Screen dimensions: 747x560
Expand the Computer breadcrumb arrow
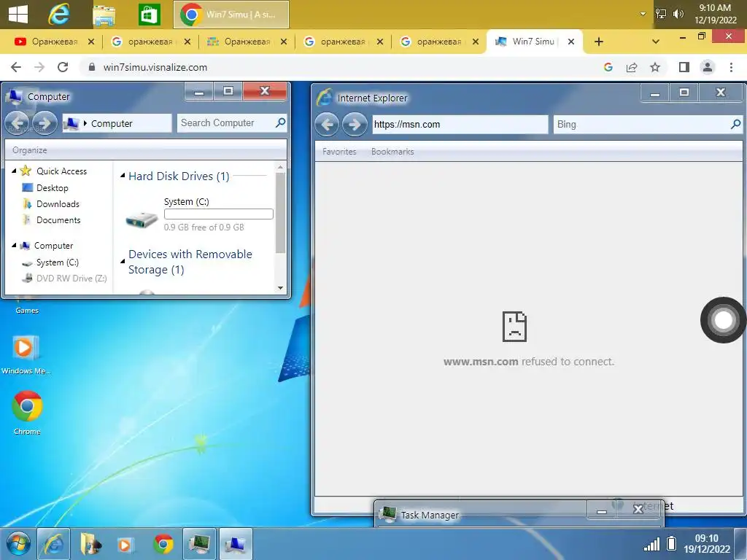(x=85, y=123)
